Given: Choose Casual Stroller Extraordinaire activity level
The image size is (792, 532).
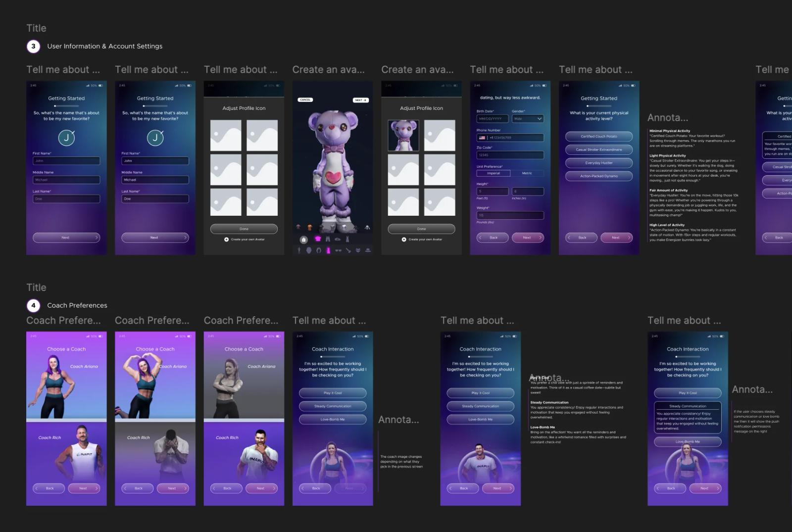Looking at the screenshot, I should (x=599, y=149).
